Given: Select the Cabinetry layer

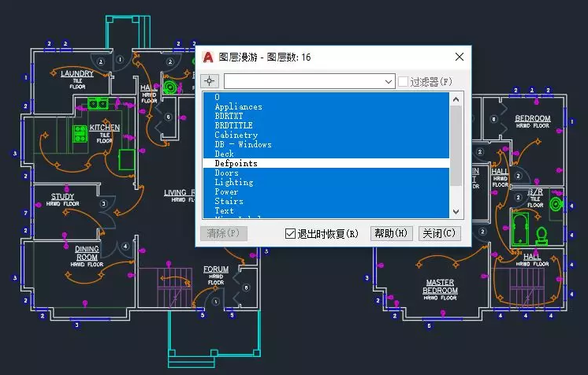Looking at the screenshot, I should click(x=326, y=135).
